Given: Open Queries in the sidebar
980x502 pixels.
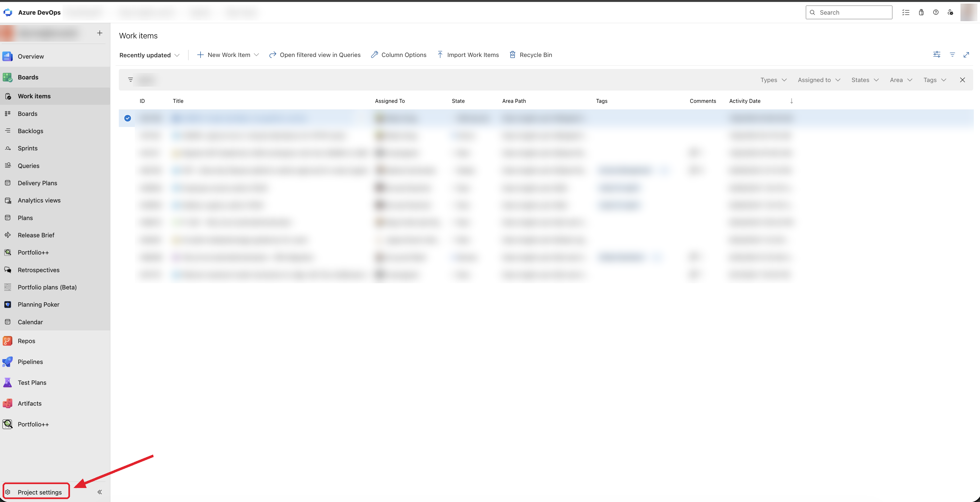Looking at the screenshot, I should pyautogui.click(x=55, y=166).
